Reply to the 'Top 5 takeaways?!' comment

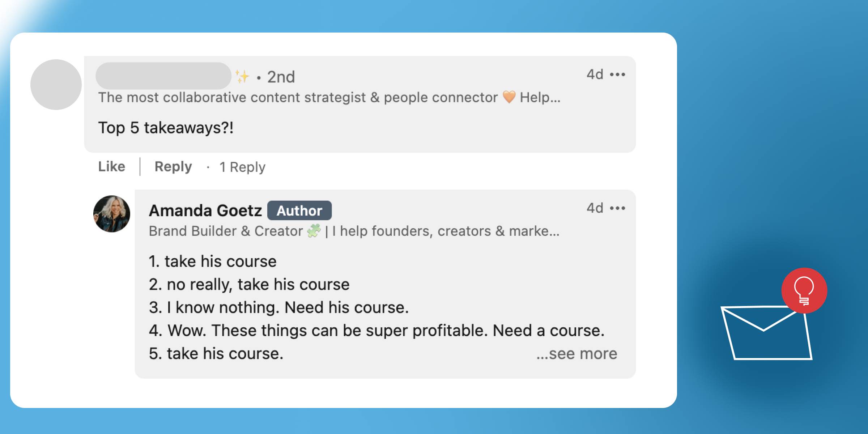[173, 167]
